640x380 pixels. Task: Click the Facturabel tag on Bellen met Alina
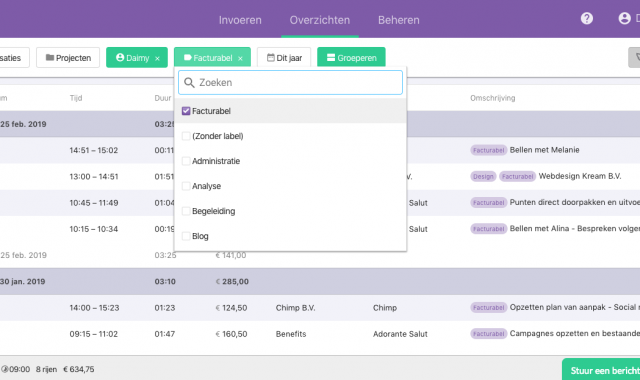coord(489,229)
